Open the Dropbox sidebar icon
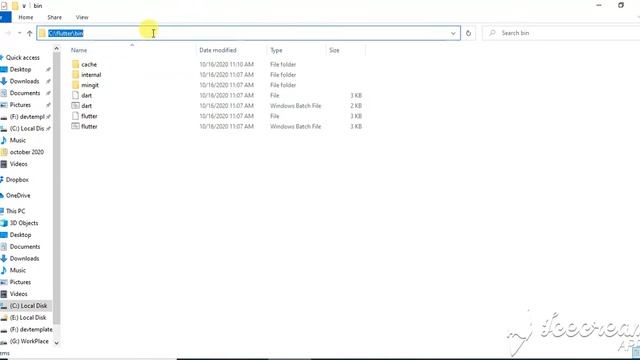 click(2, 180)
